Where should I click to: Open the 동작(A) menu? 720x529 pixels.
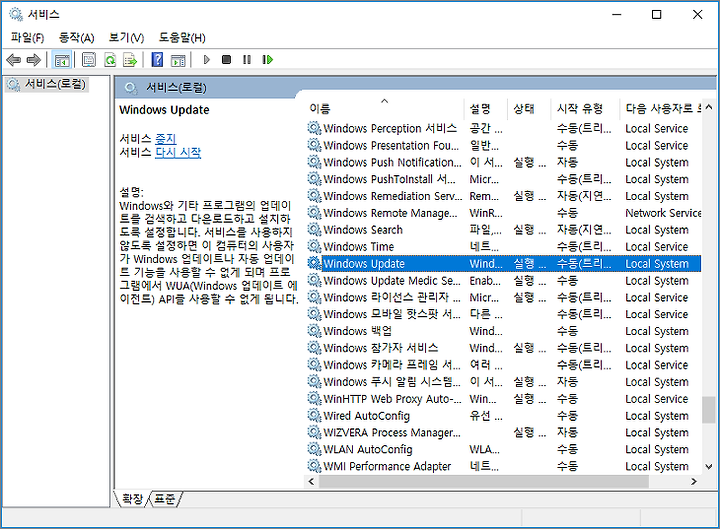77,38
